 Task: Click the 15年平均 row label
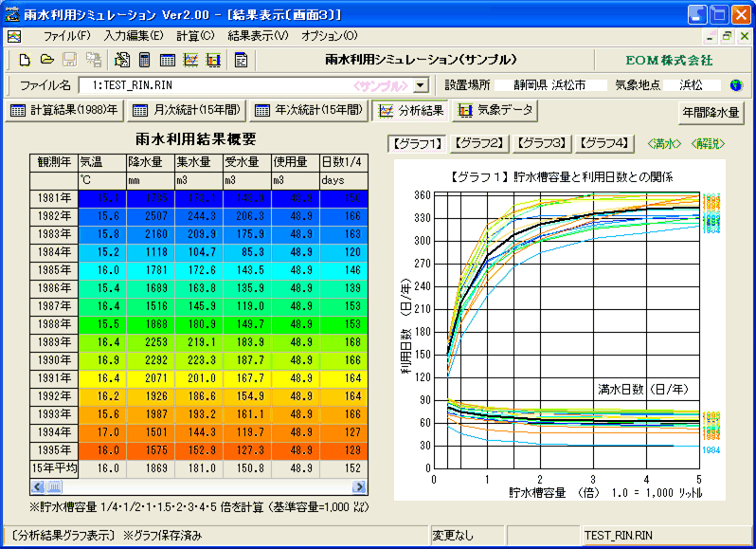(x=54, y=468)
